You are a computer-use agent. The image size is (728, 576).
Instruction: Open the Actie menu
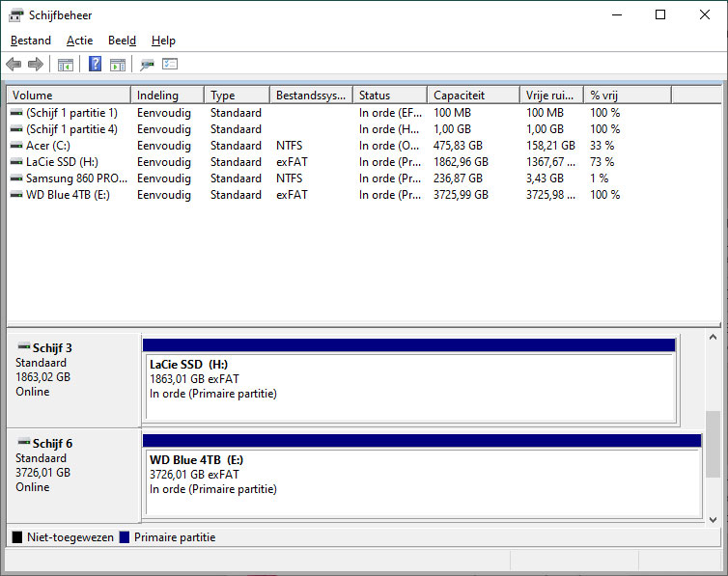(79, 41)
